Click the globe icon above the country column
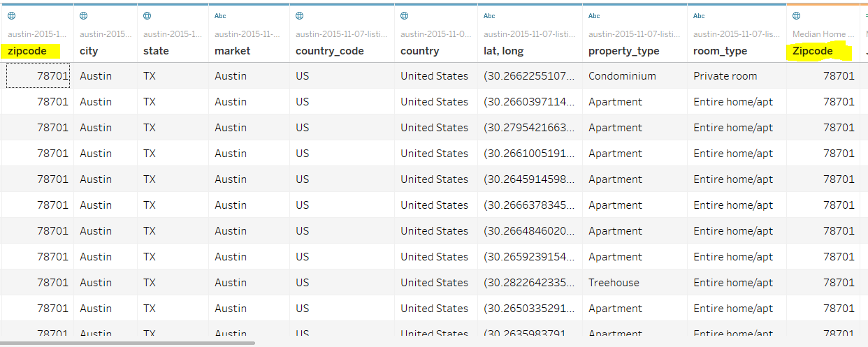 405,15
